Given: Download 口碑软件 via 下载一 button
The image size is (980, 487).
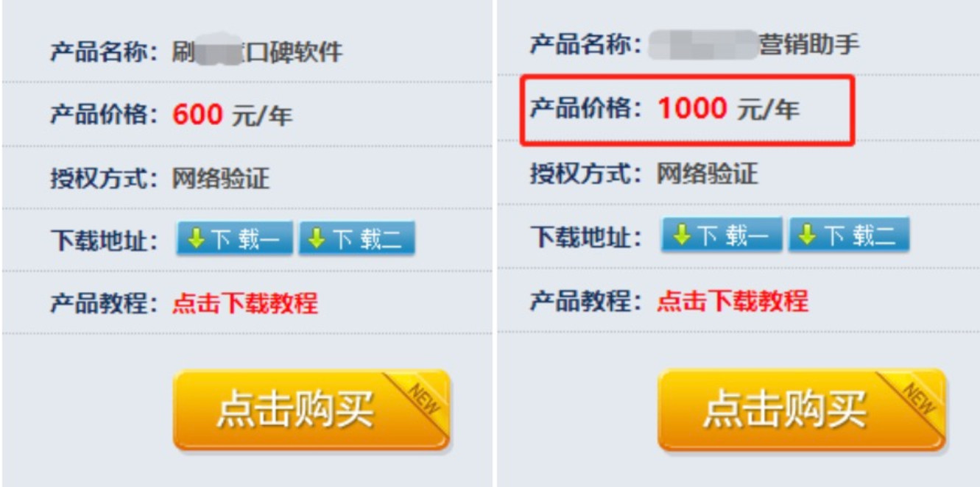Looking at the screenshot, I should tap(234, 238).
